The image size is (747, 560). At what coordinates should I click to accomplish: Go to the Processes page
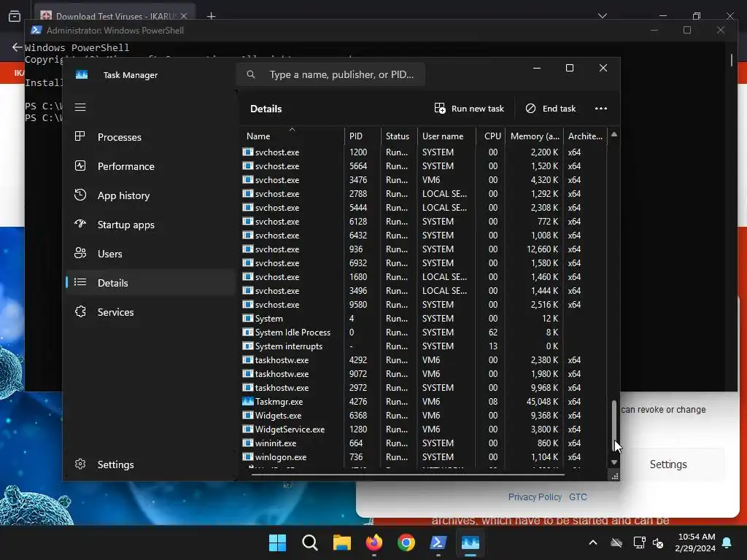point(150,137)
